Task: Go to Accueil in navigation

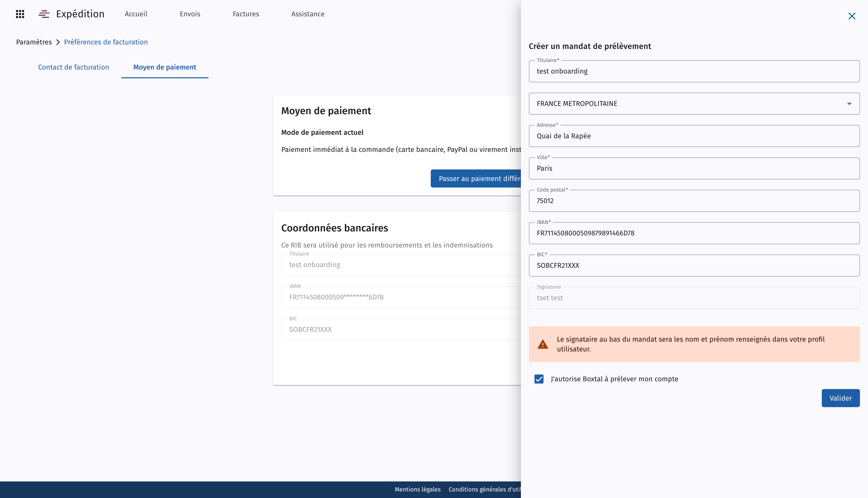Action: (136, 14)
